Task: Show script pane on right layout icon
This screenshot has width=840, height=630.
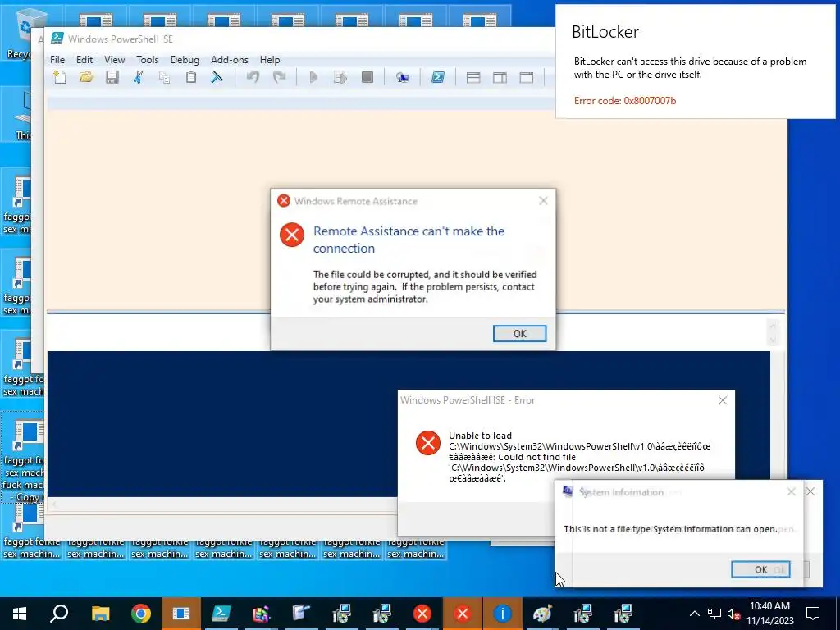Action: 500,78
